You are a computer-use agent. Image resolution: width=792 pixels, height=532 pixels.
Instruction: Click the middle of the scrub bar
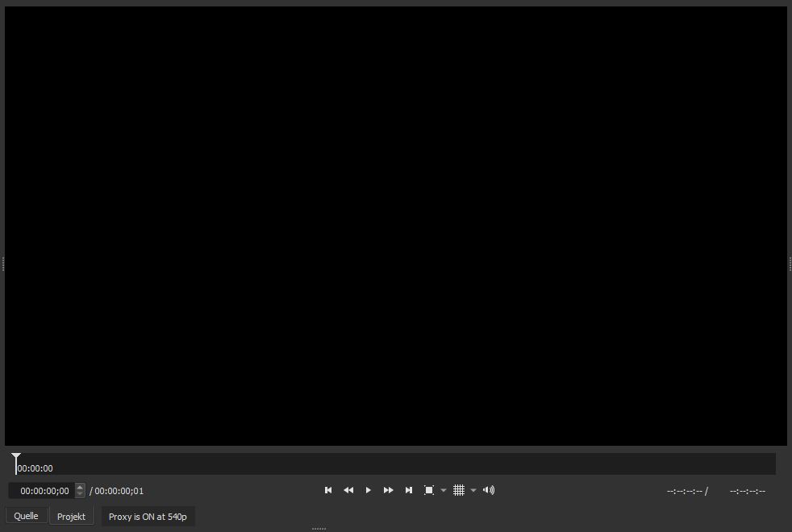coord(395,463)
